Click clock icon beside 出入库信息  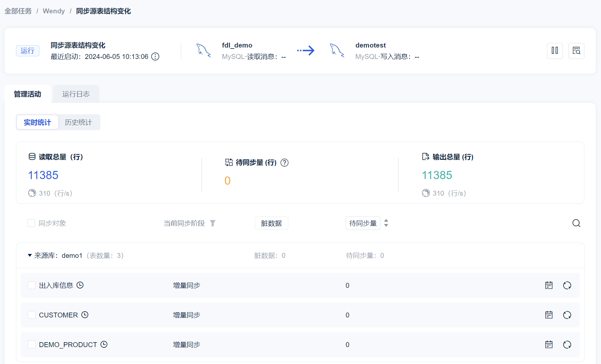80,285
